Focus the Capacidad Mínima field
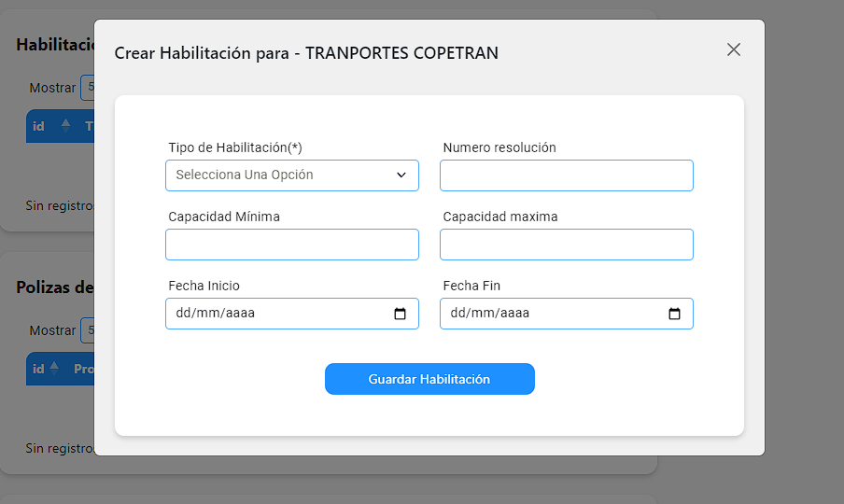844x504 pixels. coord(291,245)
